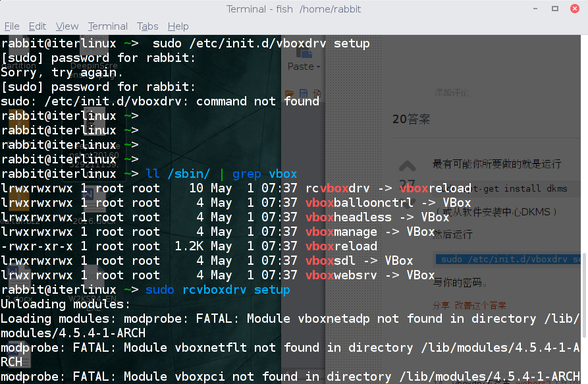
Task: Maximize the terminal window
Action: pyautogui.click(x=555, y=9)
